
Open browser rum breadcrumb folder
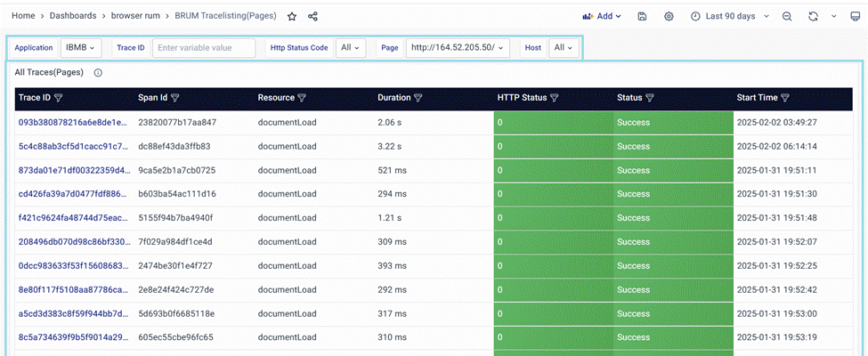coord(143,16)
